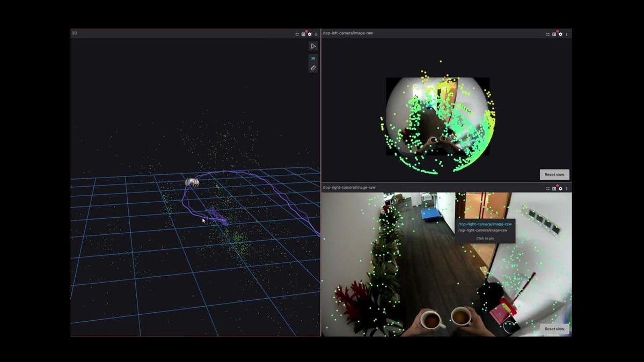
Task: Open three-dot menu of top-right-camera panel
Action: 567,188
